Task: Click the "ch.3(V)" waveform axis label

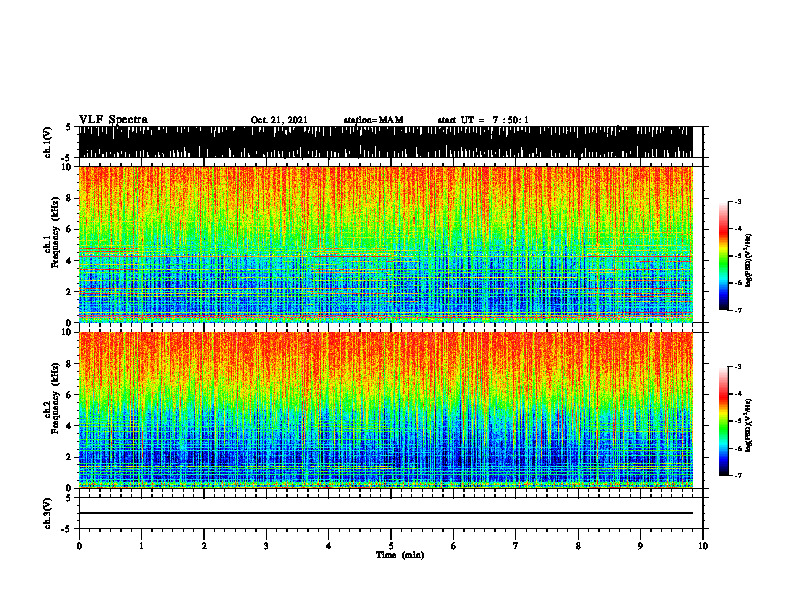Action: [x=48, y=513]
